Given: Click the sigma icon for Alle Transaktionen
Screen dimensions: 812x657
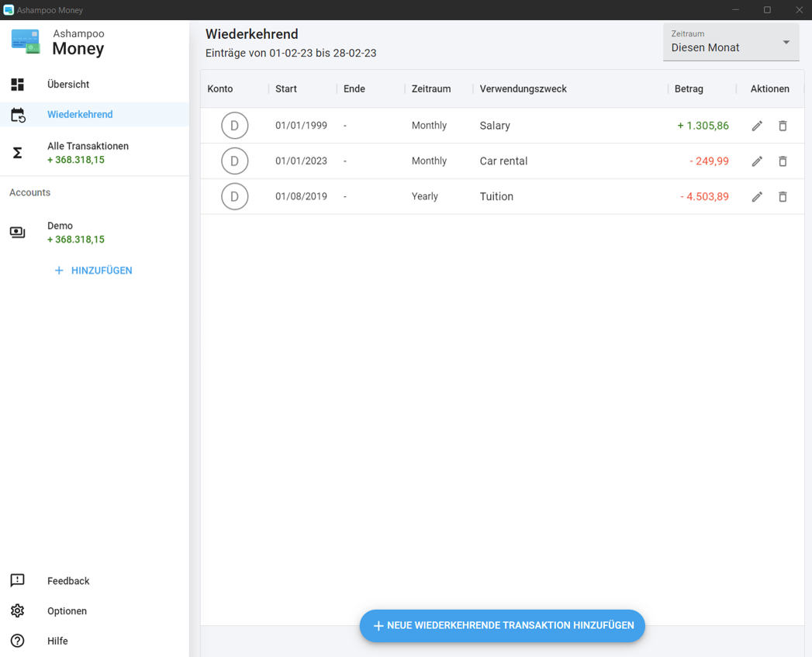Looking at the screenshot, I should click(18, 153).
